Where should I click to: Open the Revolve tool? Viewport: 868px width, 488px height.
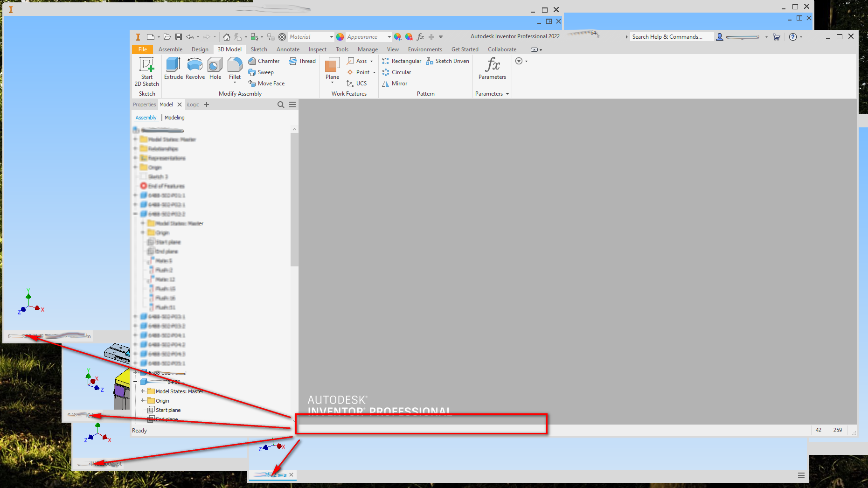pyautogui.click(x=194, y=69)
